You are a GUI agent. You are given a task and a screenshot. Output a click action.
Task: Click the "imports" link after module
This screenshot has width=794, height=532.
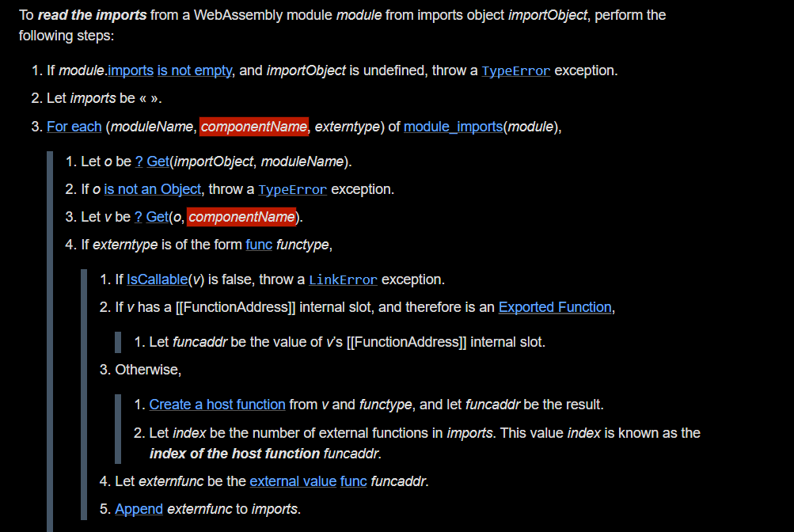(x=131, y=70)
